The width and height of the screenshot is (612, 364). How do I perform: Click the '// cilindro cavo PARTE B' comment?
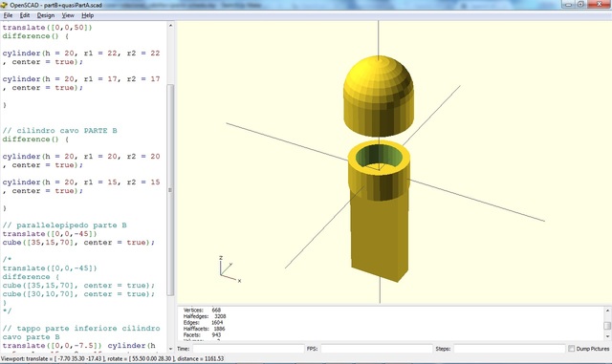pos(59,130)
